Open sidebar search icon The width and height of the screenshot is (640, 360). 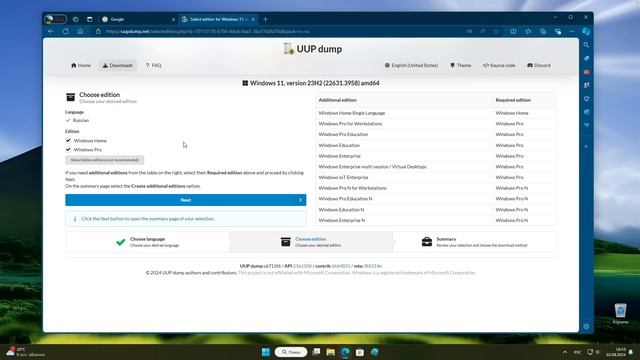click(586, 45)
